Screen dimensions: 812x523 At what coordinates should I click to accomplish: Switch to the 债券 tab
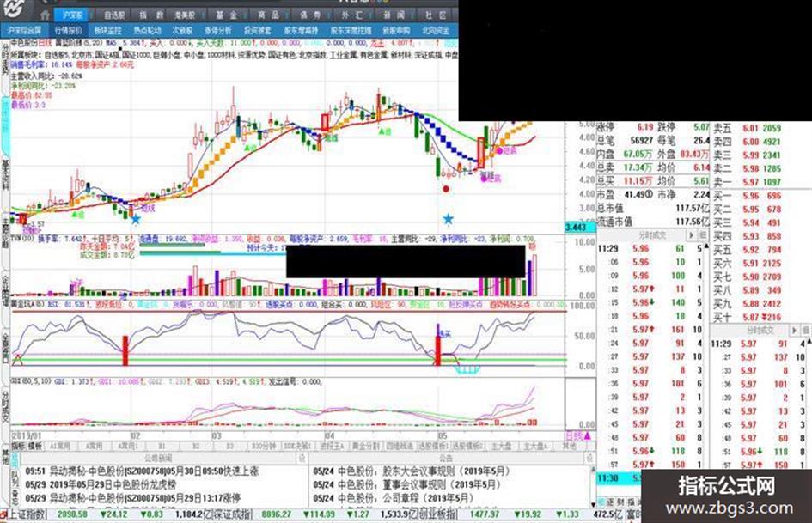click(310, 15)
